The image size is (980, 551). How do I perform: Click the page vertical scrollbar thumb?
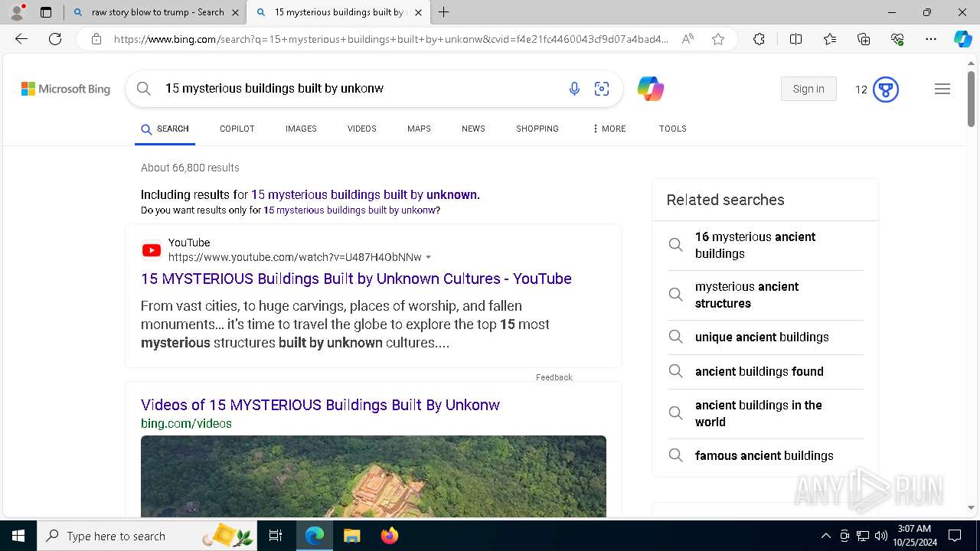[971, 99]
